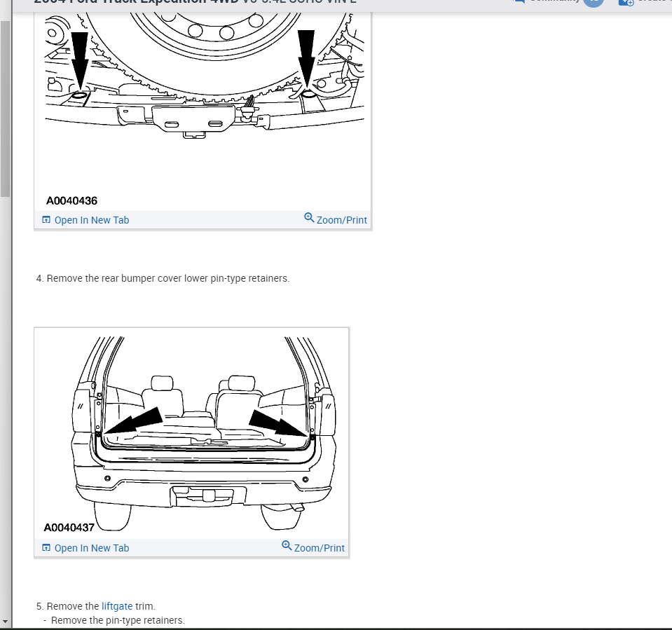This screenshot has height=630, width=672.
Task: Click the magnifier icon beside A0040436 Zoom/Print
Action: click(309, 218)
